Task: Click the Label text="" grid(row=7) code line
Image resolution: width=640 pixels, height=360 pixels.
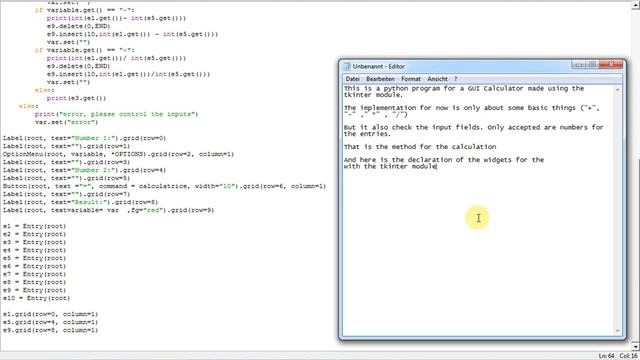Action: [x=67, y=195]
